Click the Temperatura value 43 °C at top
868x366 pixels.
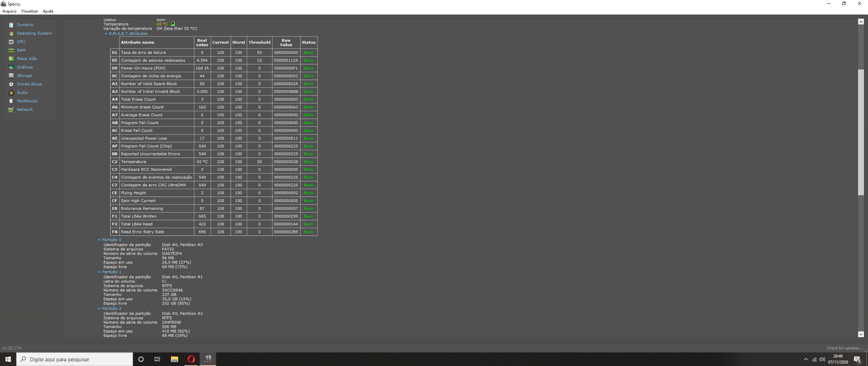tap(162, 24)
